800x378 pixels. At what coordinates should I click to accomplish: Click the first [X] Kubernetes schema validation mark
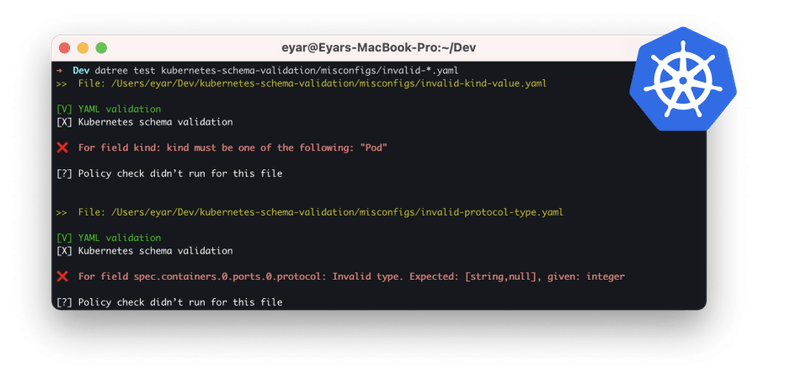pyautogui.click(x=64, y=122)
